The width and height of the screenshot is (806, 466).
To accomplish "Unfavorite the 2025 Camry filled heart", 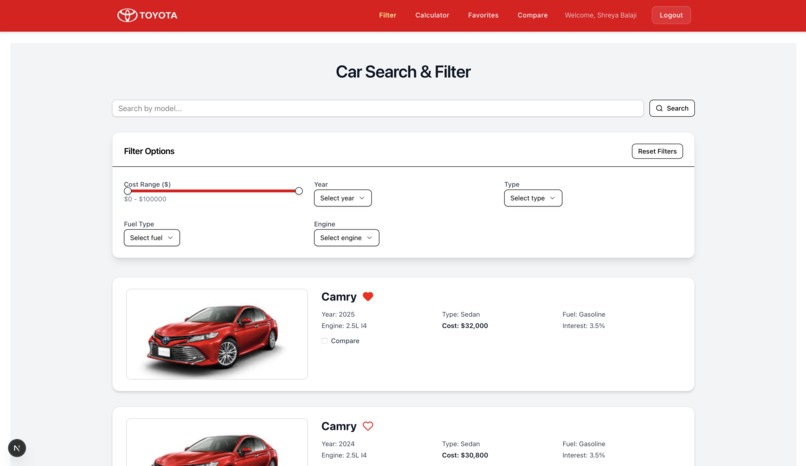I will pyautogui.click(x=368, y=296).
